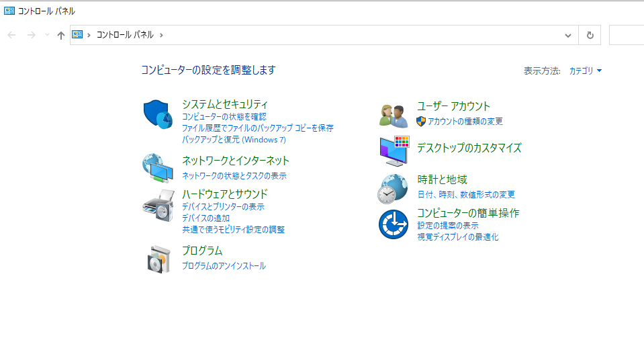Viewport: 644px width, 342px height.
Task: Open Programs disc box icon
Action: [x=159, y=259]
